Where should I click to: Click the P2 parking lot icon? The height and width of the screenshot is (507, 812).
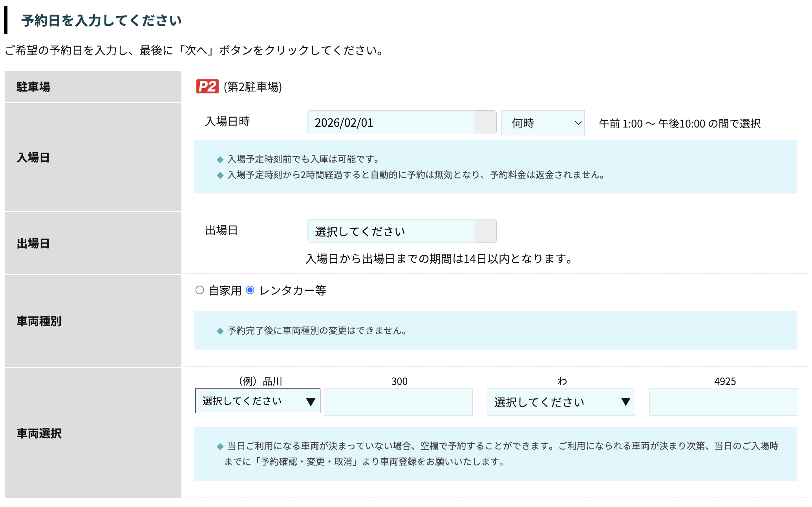click(207, 87)
